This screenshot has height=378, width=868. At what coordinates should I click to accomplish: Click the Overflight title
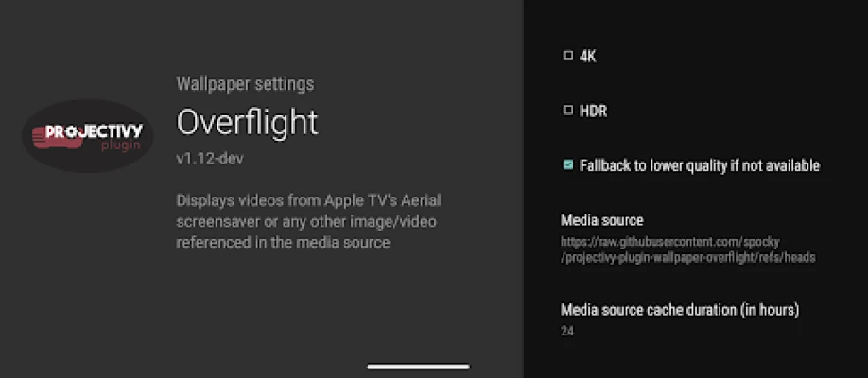(x=247, y=122)
